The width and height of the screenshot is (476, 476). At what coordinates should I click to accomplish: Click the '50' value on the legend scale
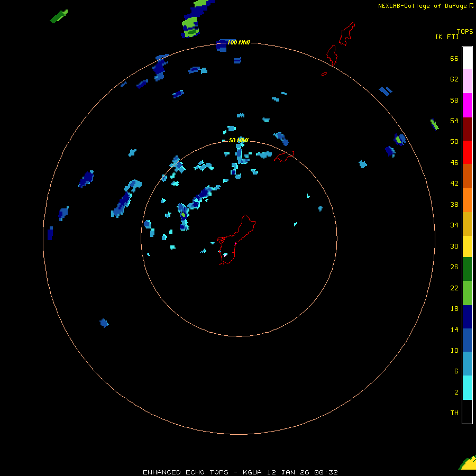tap(454, 141)
